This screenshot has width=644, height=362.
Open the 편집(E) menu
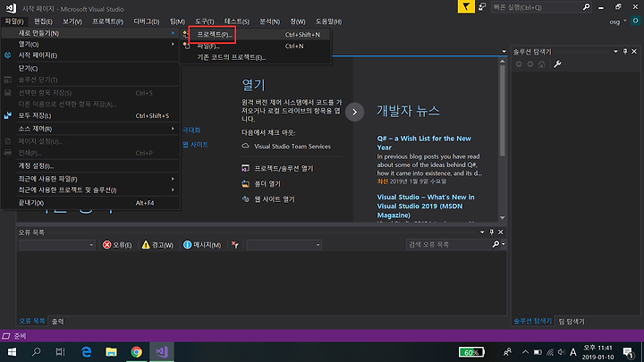(x=43, y=21)
